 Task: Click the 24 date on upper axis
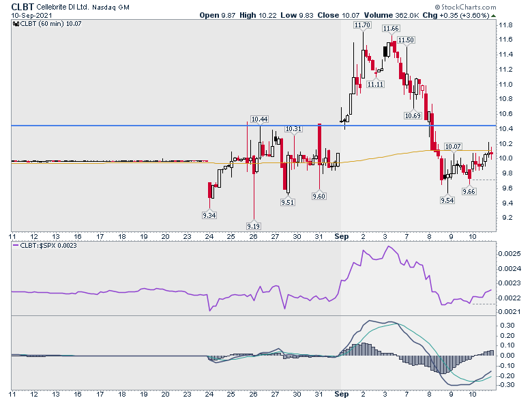209,236
